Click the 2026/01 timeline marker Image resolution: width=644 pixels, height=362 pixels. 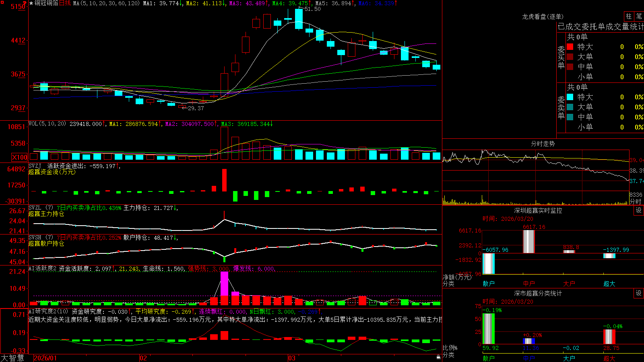click(x=45, y=358)
